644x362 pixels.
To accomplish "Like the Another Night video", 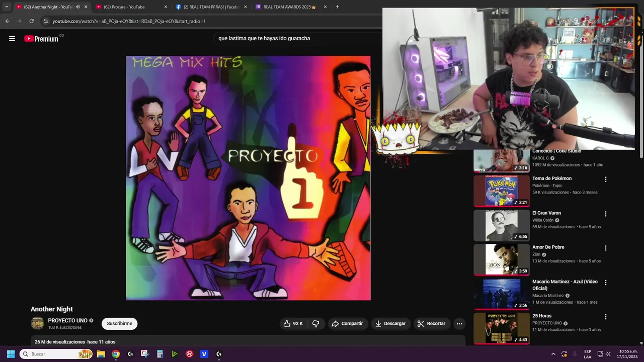I will 293,324.
